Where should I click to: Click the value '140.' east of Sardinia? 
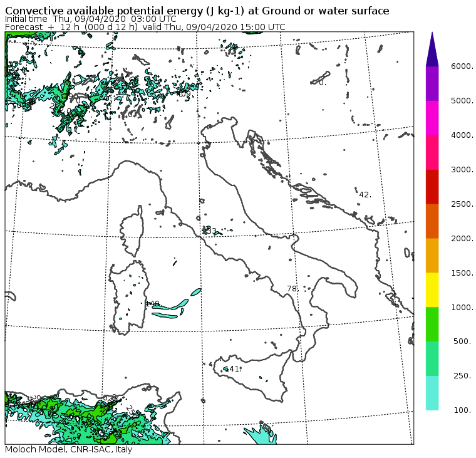pos(153,303)
